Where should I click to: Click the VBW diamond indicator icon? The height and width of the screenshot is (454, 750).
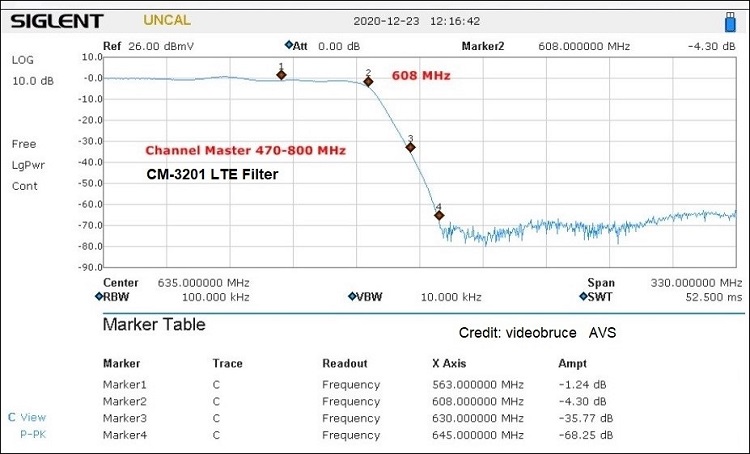coord(351,297)
